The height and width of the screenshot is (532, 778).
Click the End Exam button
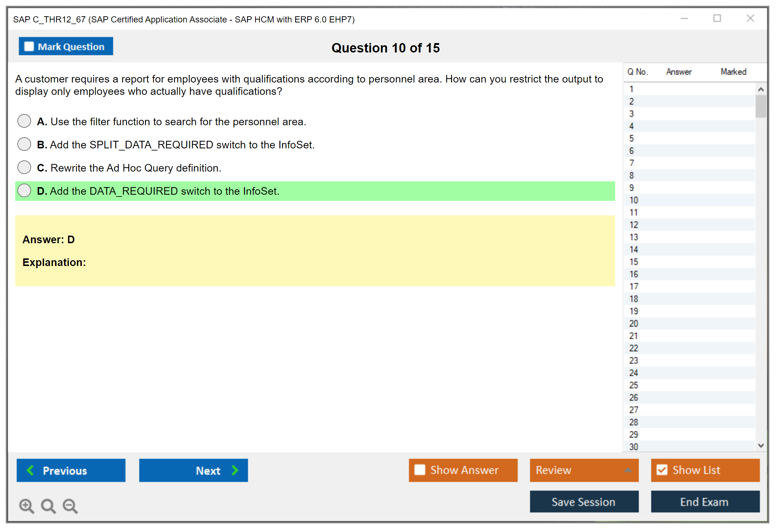tap(705, 502)
